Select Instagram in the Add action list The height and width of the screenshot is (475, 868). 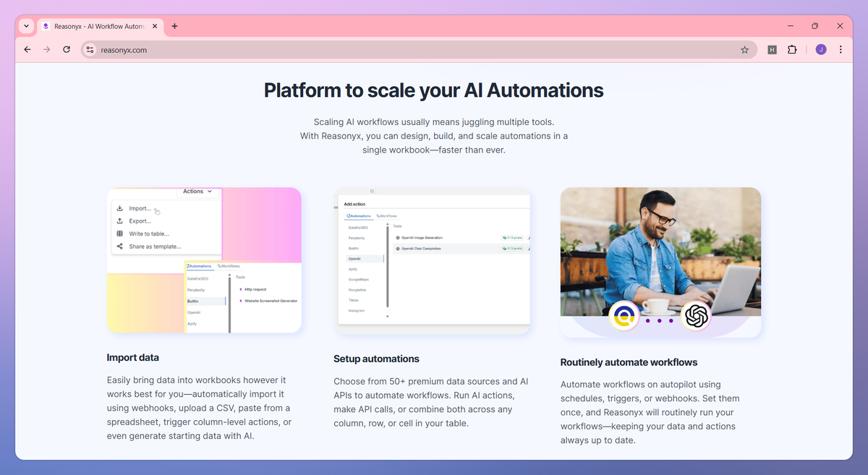tap(357, 311)
